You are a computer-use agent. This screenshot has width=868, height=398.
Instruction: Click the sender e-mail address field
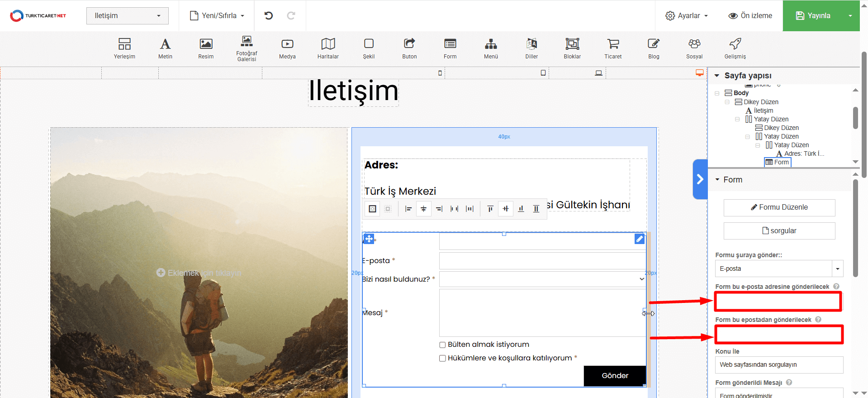point(779,335)
